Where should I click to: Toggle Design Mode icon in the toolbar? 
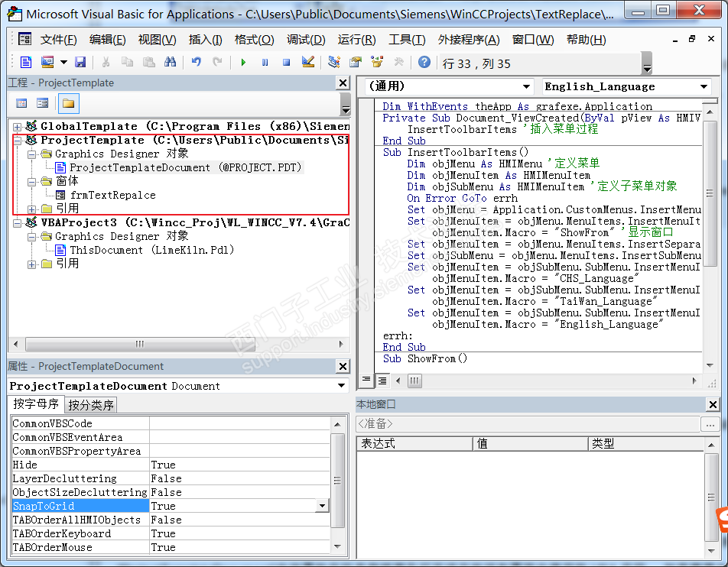(308, 63)
